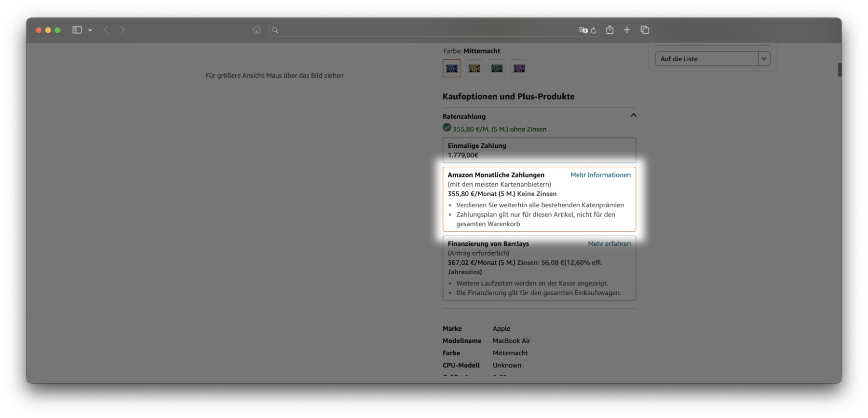868x418 pixels.
Task: Select the Einmalige Zahlung payment option
Action: 539,150
